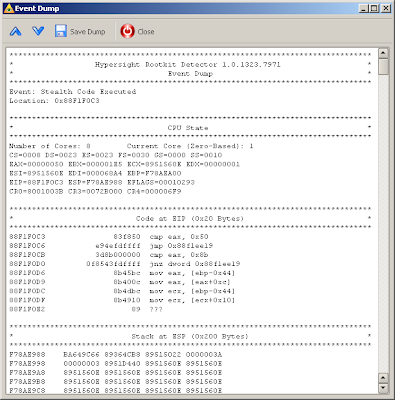The image size is (395, 400).
Task: Click the opcode bytes e94efdffff
Action: coord(118,246)
